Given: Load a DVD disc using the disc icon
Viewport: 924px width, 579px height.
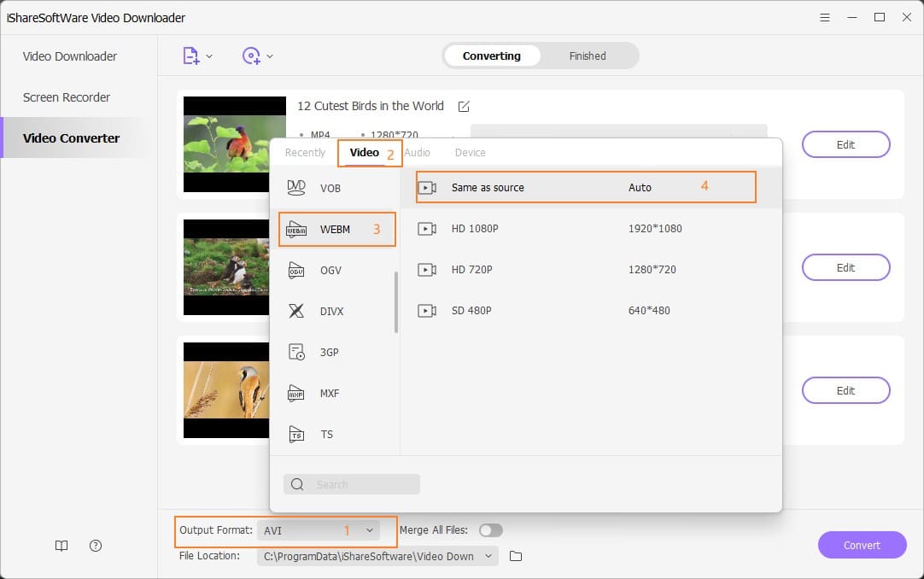Looking at the screenshot, I should click(x=253, y=55).
